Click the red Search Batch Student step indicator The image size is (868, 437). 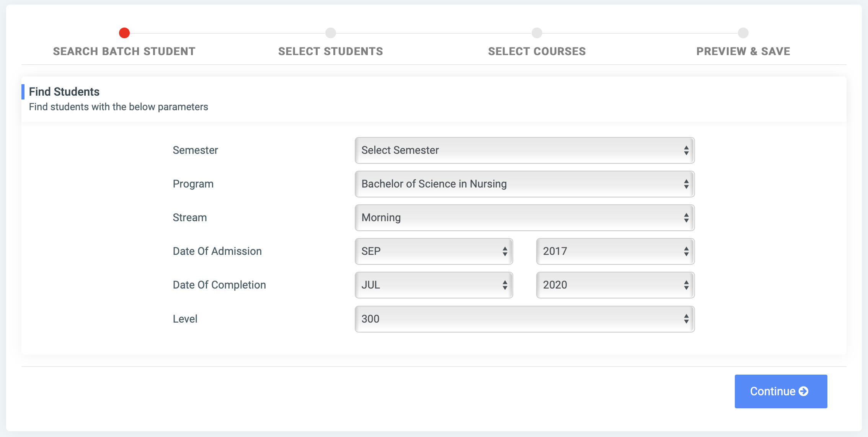pyautogui.click(x=124, y=33)
